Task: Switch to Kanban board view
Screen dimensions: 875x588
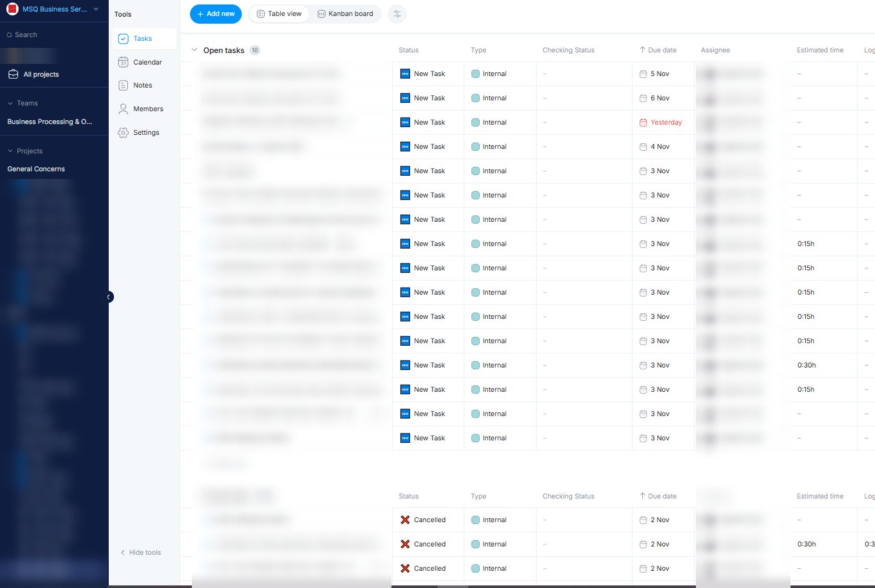Action: [x=345, y=14]
